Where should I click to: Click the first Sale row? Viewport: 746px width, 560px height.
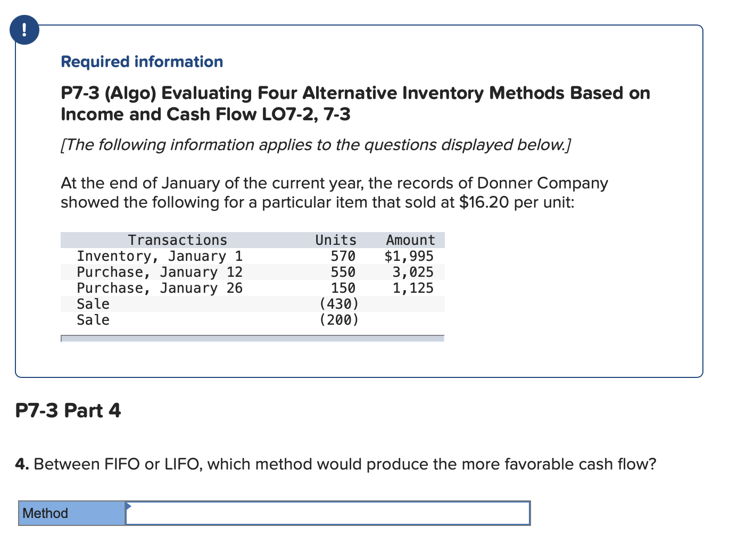[x=93, y=304]
